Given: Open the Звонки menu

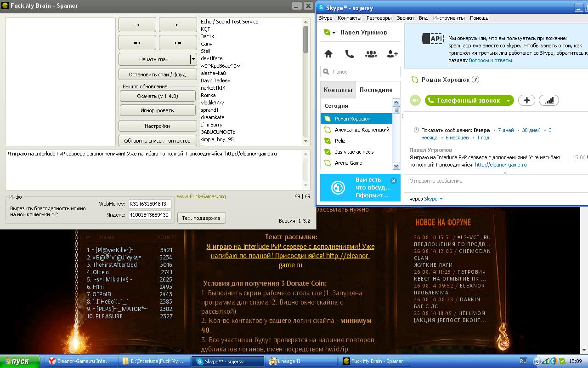Looking at the screenshot, I should (405, 18).
